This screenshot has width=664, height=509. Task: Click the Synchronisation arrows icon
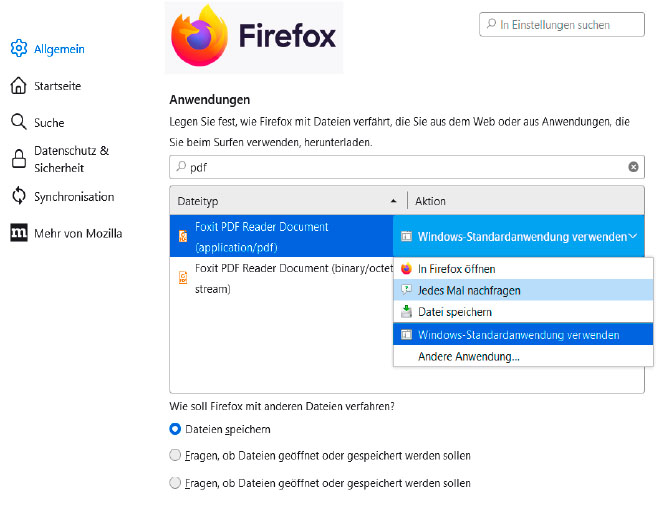point(19,196)
